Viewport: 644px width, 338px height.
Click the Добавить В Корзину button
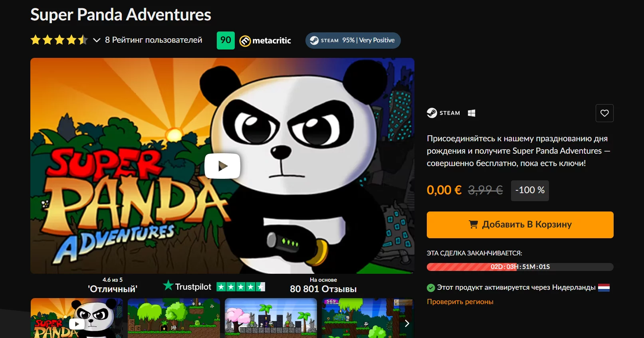[520, 225]
